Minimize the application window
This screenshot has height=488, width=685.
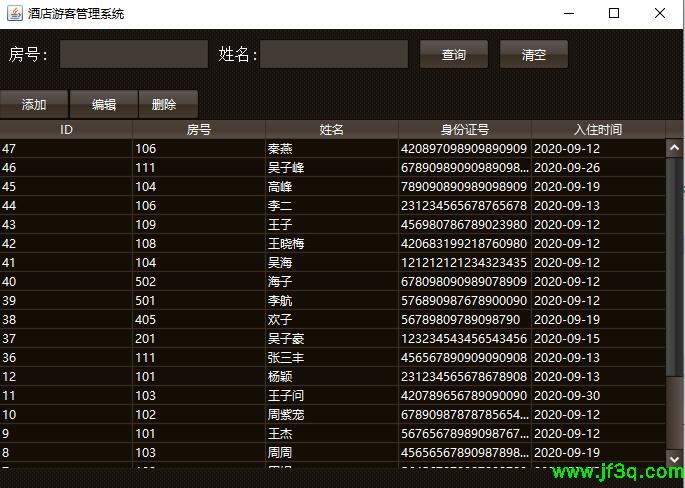pos(568,14)
